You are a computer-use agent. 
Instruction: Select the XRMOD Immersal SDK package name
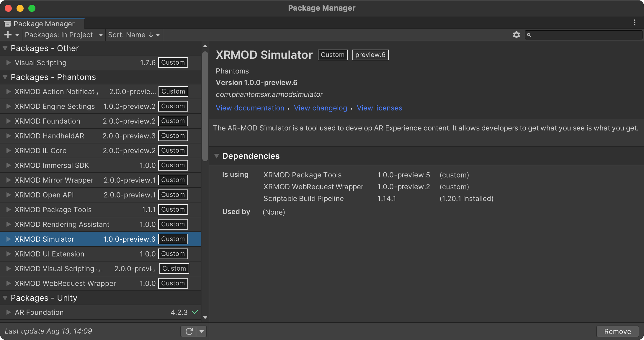[52, 165]
